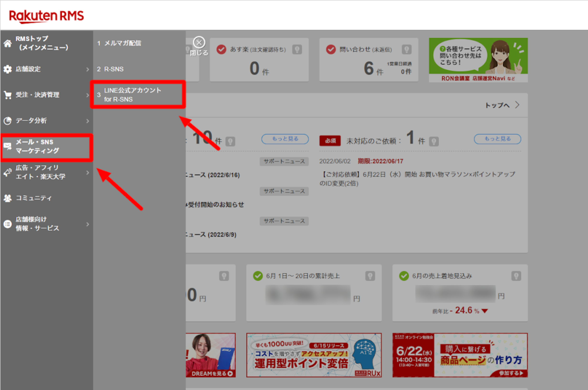
Task: Click second サポートニュース tag
Action: click(x=284, y=191)
